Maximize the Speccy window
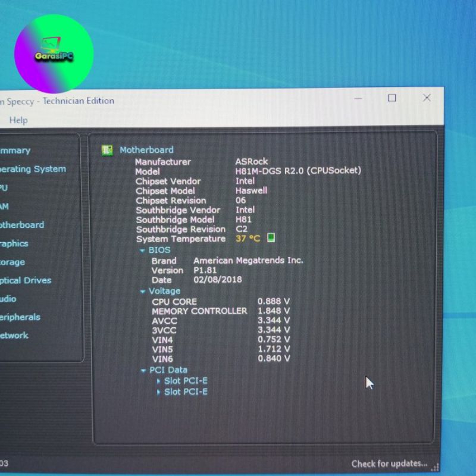476x476 pixels. pyautogui.click(x=392, y=98)
